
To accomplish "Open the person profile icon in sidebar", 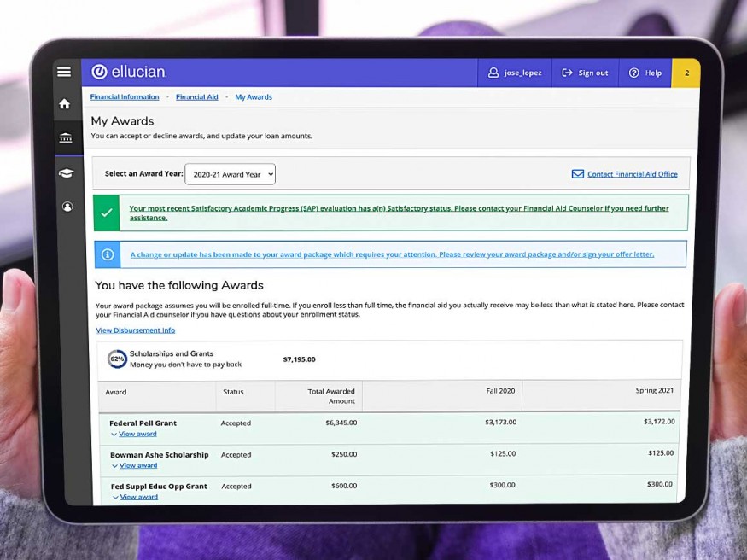I will click(67, 207).
